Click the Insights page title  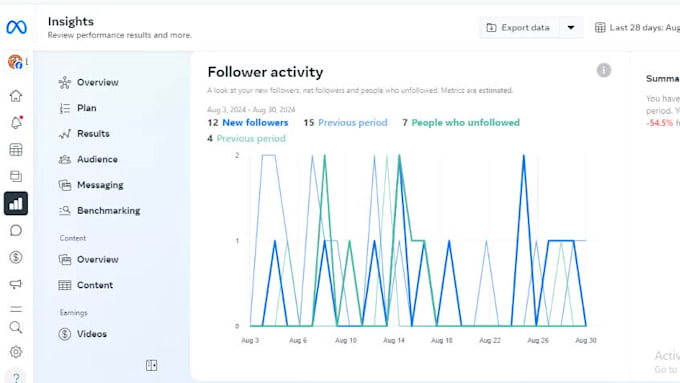click(x=71, y=22)
